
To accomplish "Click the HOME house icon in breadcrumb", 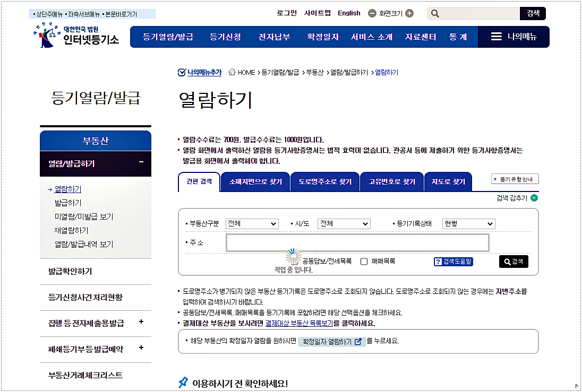I will tap(232, 72).
